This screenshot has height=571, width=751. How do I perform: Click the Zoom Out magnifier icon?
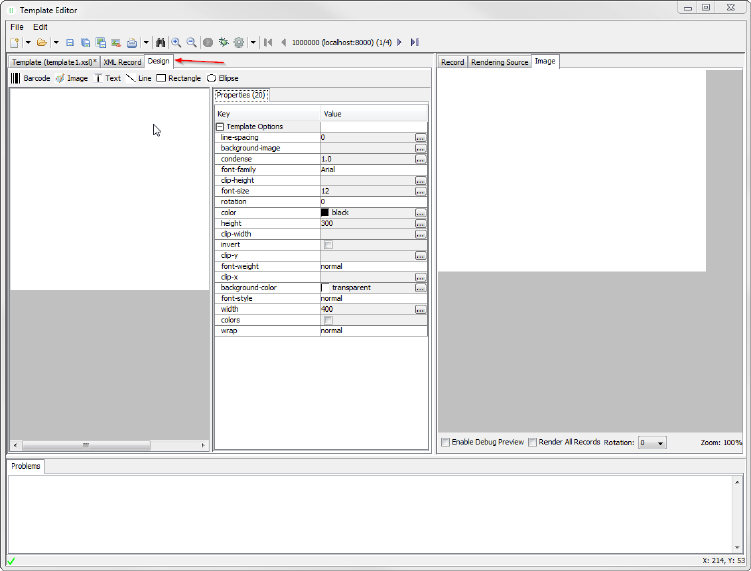point(192,43)
